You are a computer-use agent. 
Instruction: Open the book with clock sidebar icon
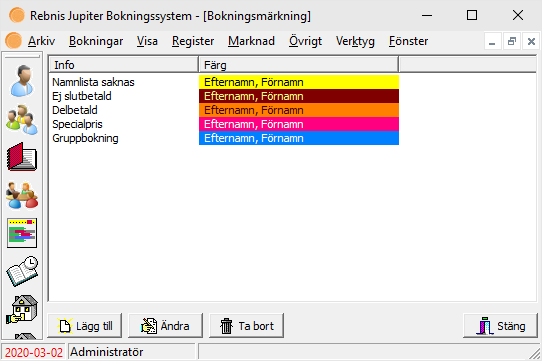(22, 271)
